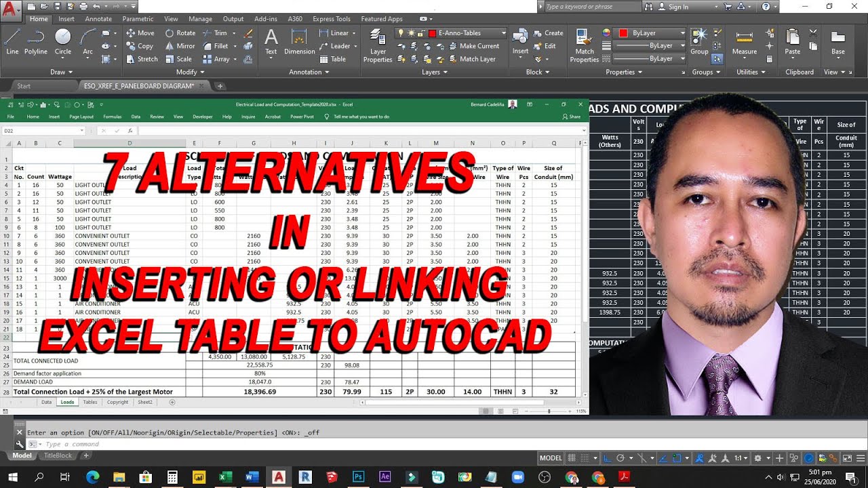Click the Group tool
Viewport: 868px width, 488px height.
pos(699,41)
